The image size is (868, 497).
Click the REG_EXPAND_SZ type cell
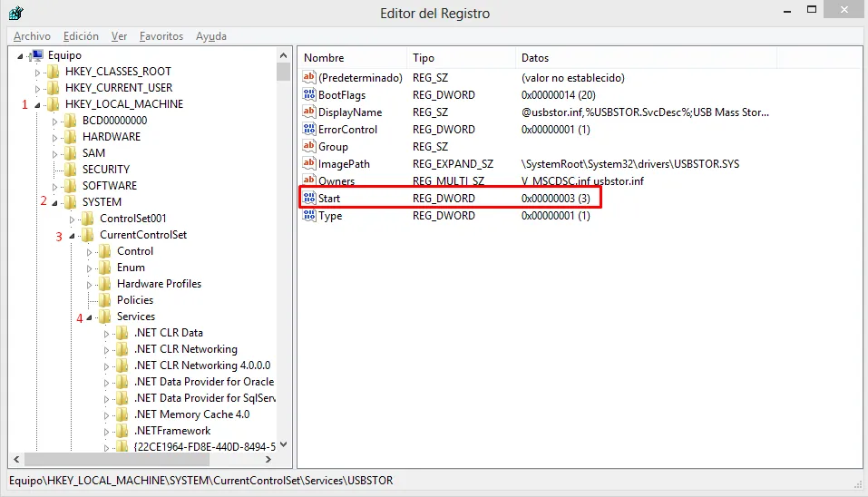pos(453,164)
